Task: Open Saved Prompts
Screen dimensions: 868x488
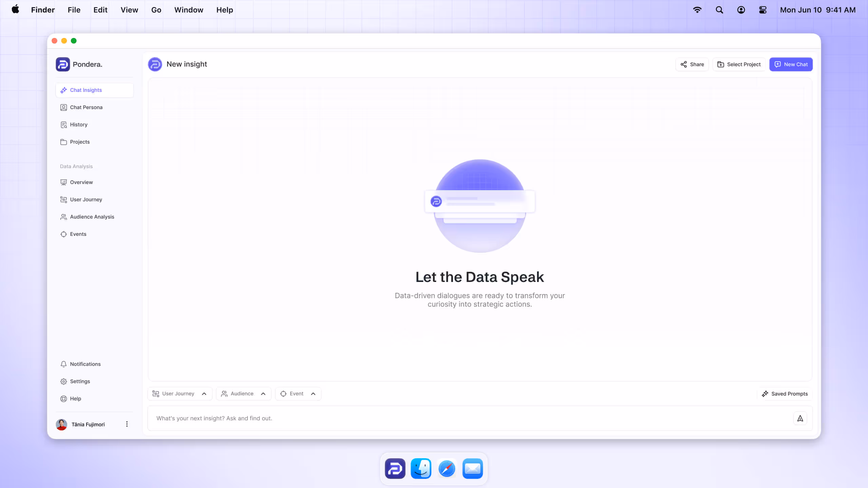Action: pos(785,393)
